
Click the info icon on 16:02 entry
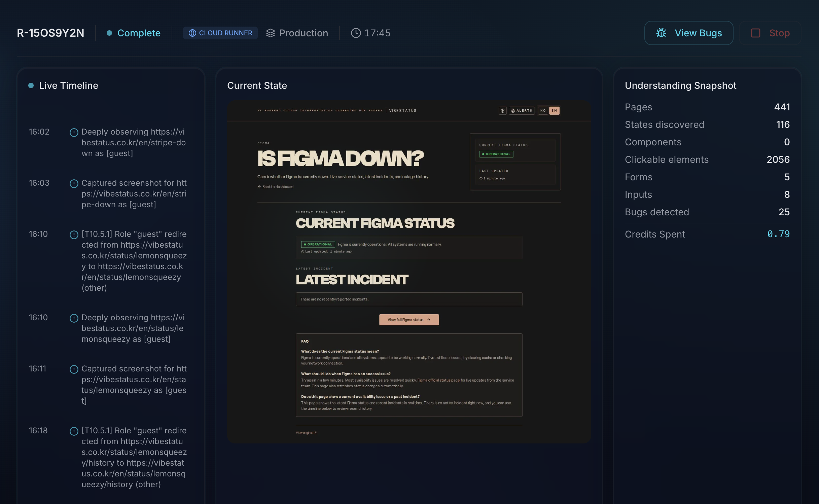click(x=74, y=132)
